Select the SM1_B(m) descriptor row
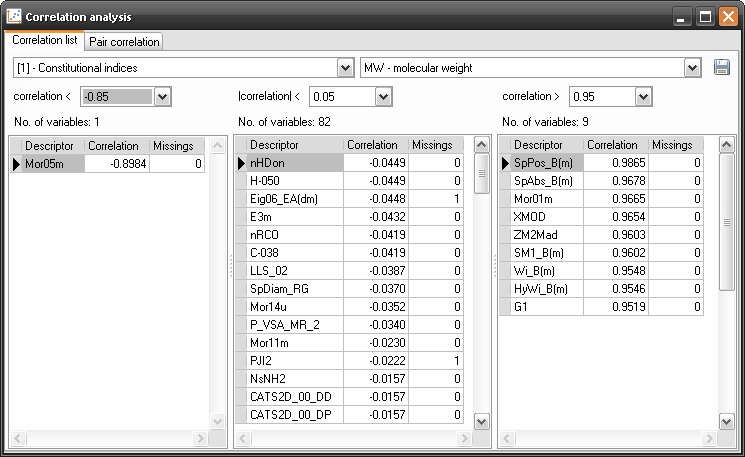 pyautogui.click(x=602, y=253)
